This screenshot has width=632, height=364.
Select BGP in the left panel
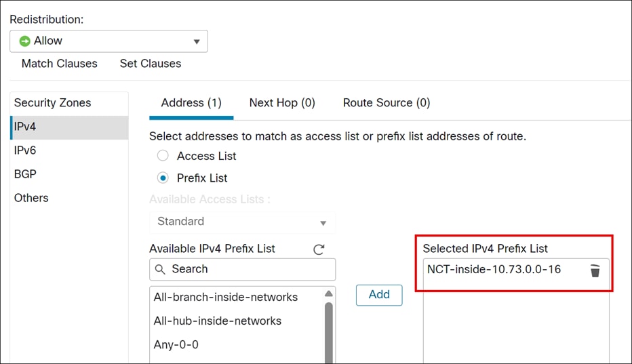pos(26,174)
